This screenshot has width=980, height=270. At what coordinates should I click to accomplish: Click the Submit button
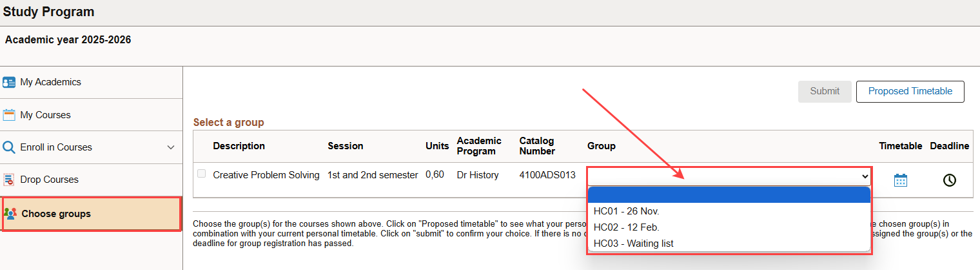(825, 91)
